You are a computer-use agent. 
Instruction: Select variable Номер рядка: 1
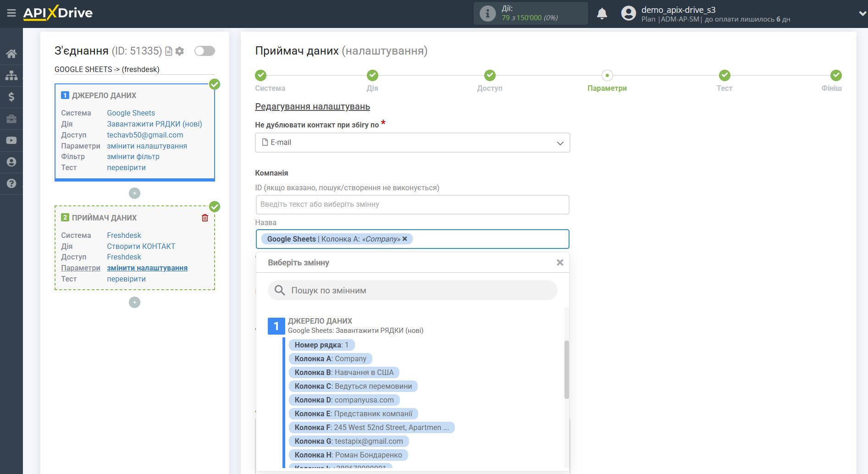coord(321,345)
